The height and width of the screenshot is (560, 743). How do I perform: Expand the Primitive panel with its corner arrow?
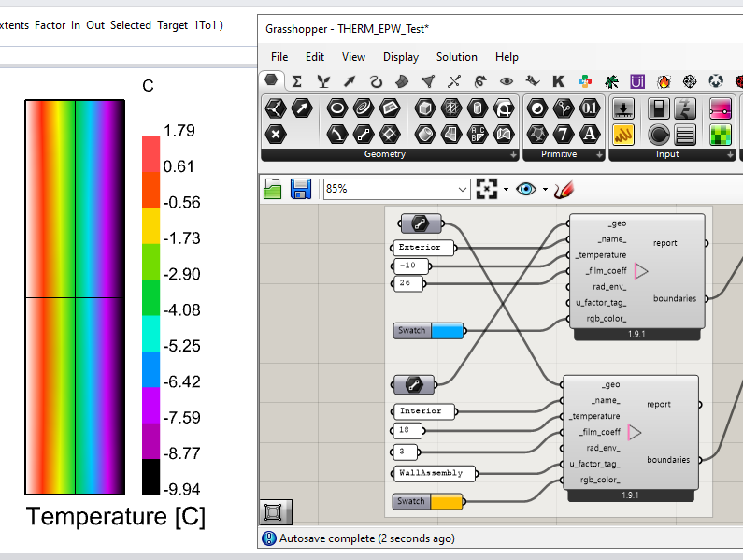tap(599, 155)
